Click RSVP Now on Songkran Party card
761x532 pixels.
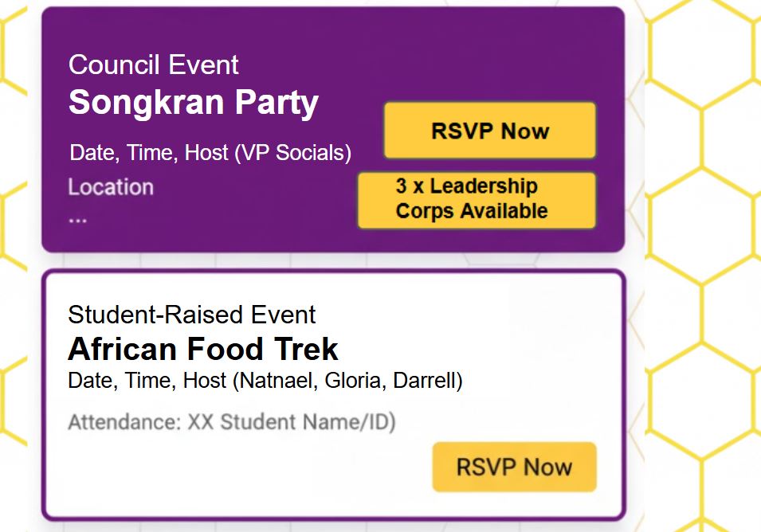pos(489,131)
